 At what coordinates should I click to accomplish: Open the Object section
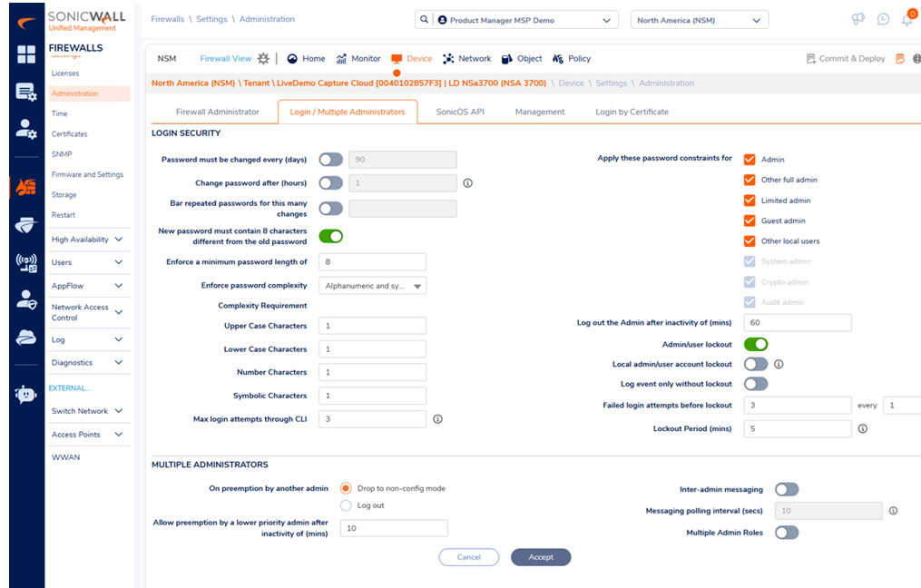(x=522, y=59)
